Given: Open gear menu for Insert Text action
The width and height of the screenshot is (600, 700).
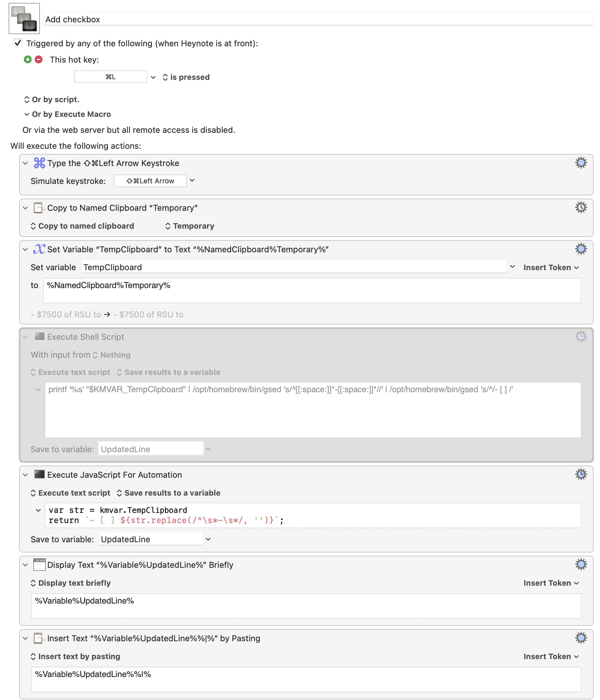Looking at the screenshot, I should tap(581, 638).
